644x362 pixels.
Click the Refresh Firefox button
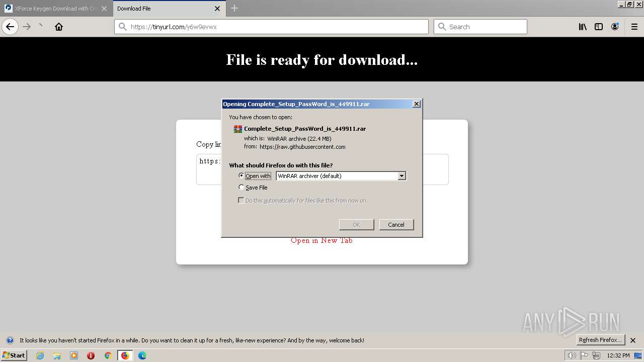601,340
